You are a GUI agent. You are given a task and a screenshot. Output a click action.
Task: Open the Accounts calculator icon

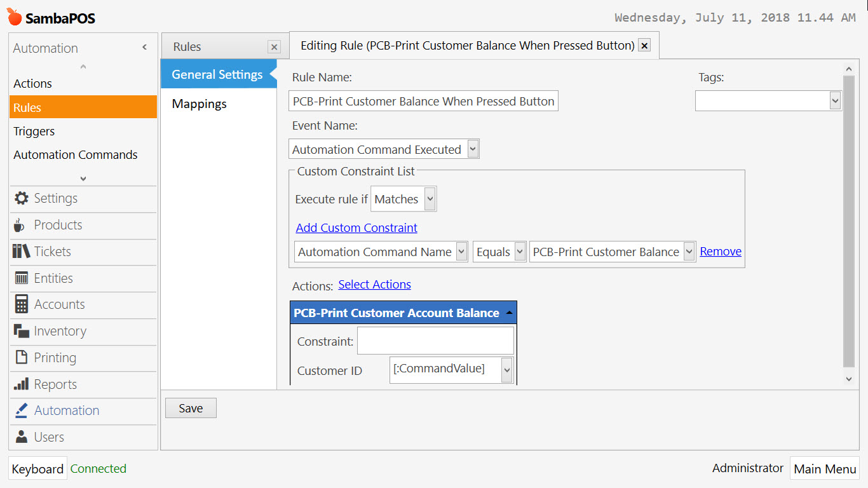click(x=20, y=305)
